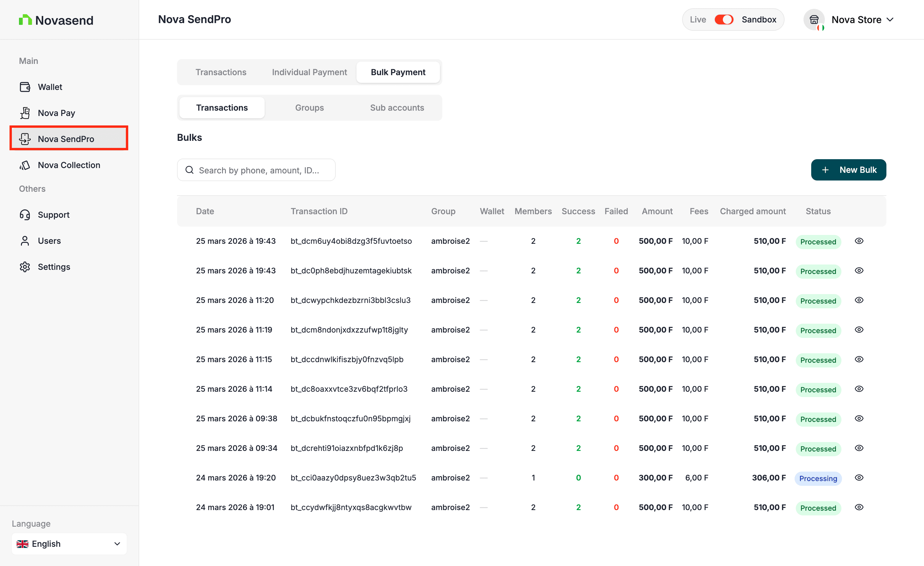Select the Nova Pay sidebar icon
The image size is (924, 566).
(25, 113)
